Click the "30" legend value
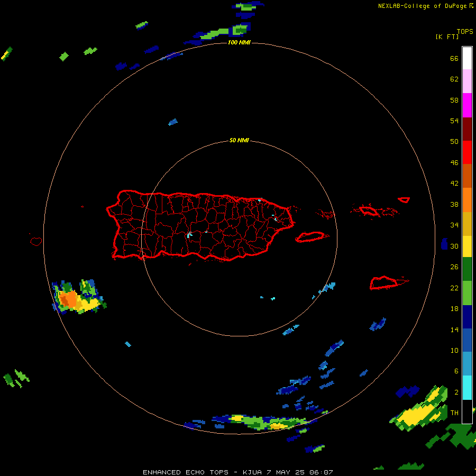476x476 pixels. pos(454,246)
